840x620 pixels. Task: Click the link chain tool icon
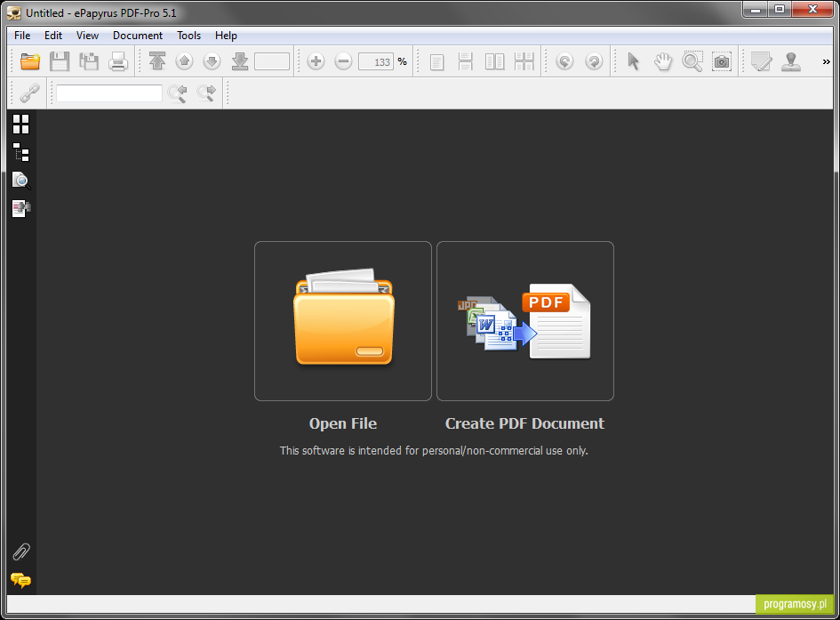pyautogui.click(x=29, y=93)
